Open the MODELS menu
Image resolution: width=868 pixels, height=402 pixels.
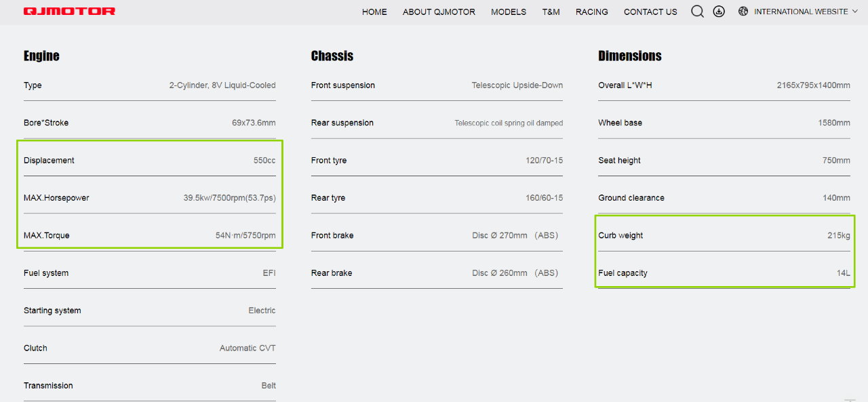point(509,12)
